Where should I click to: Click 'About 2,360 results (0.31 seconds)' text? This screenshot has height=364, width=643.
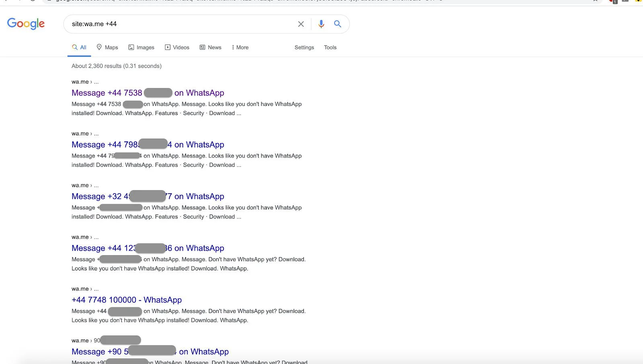click(x=117, y=66)
